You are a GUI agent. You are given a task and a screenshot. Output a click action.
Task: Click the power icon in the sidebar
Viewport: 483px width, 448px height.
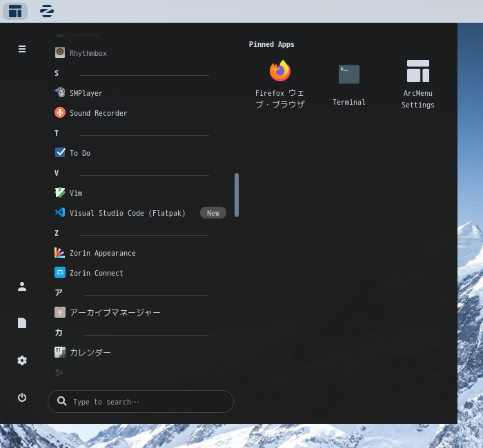point(22,398)
